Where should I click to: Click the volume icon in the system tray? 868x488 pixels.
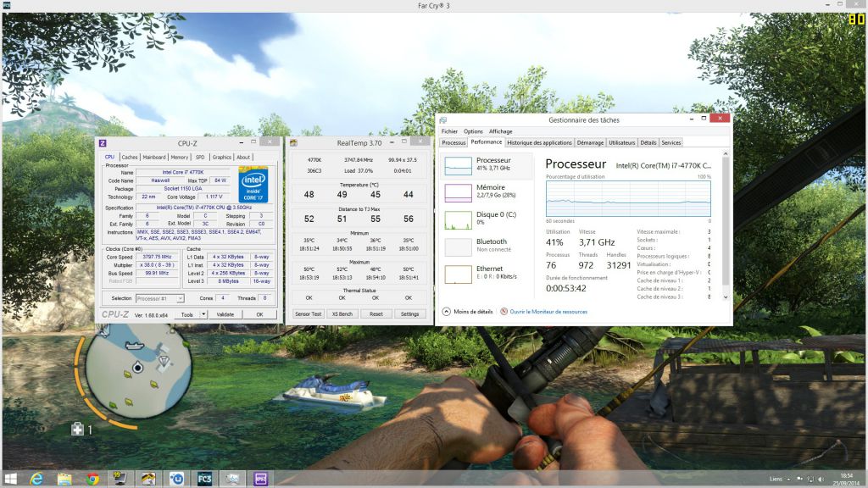[x=821, y=480]
